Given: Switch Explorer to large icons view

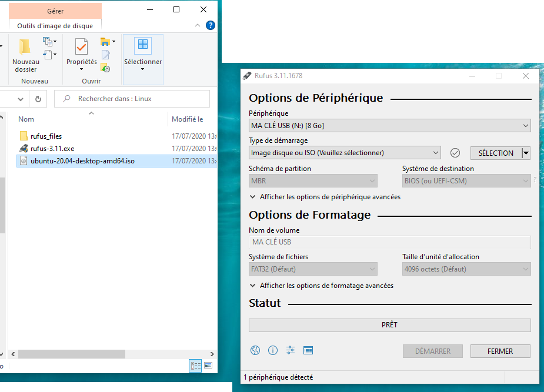Looking at the screenshot, I should point(208,366).
